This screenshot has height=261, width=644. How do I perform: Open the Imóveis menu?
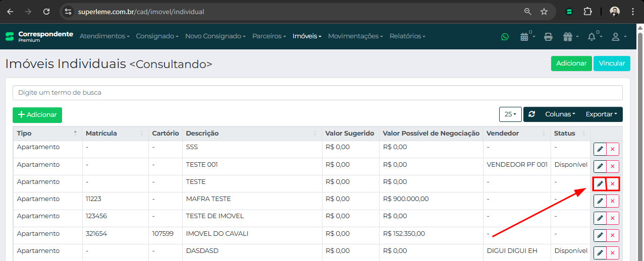pyautogui.click(x=307, y=36)
